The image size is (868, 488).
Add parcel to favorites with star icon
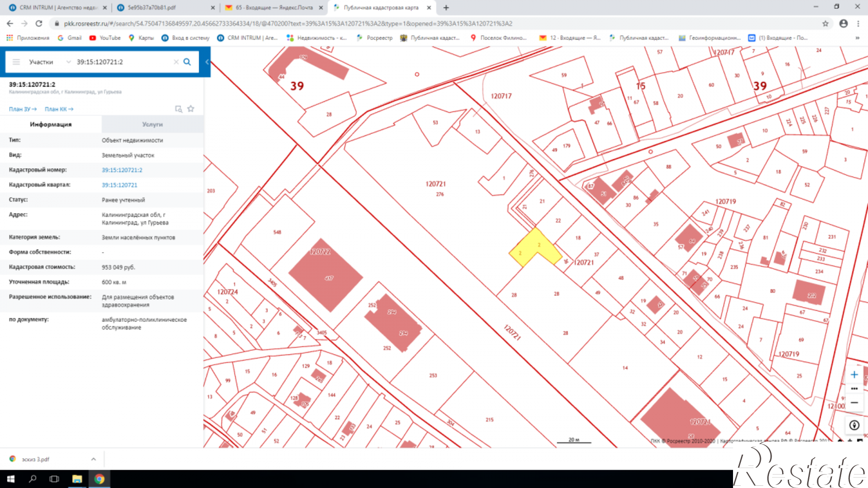[191, 109]
